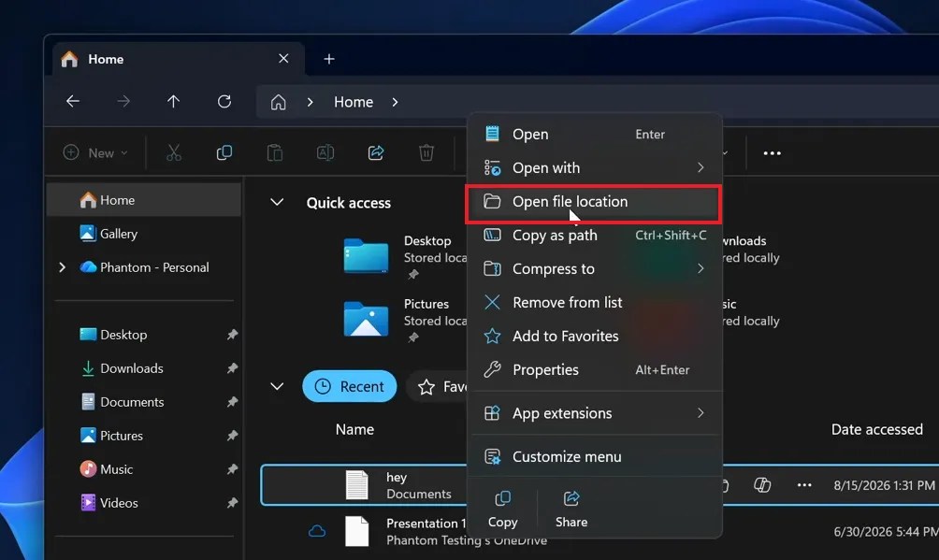Click the Paste toolbar icon
The height and width of the screenshot is (560, 939).
[x=275, y=152]
